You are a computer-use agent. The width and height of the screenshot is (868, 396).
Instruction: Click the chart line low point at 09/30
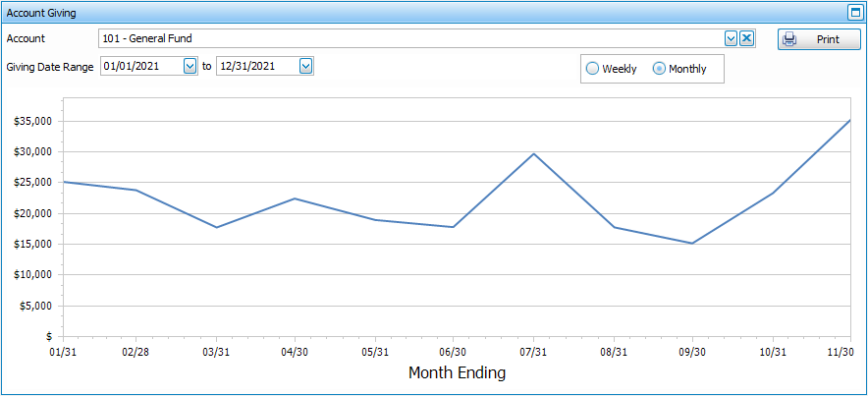(x=692, y=243)
